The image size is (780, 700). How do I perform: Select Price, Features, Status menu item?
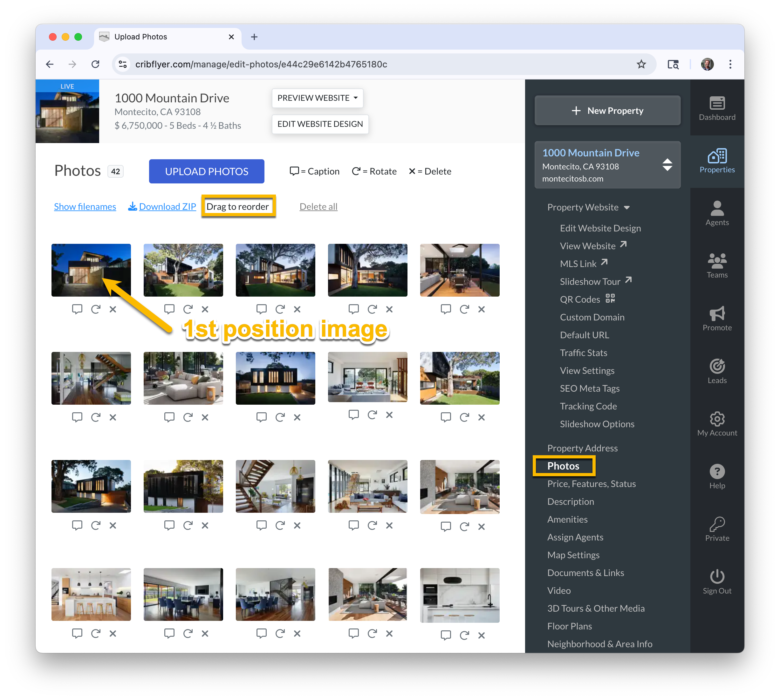591,484
